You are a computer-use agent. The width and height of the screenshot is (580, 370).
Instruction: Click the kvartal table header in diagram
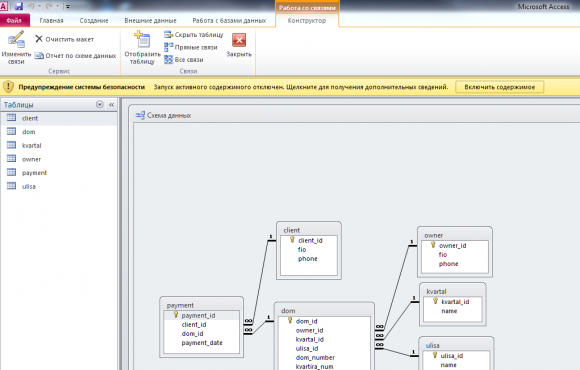click(x=452, y=291)
